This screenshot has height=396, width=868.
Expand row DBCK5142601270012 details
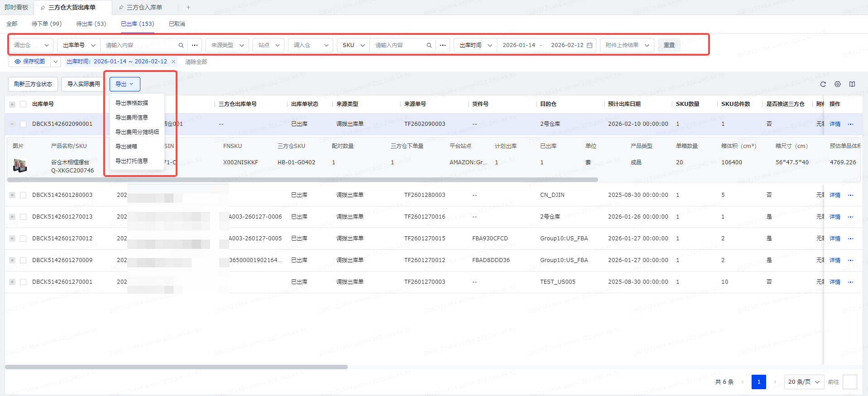[x=12, y=239]
